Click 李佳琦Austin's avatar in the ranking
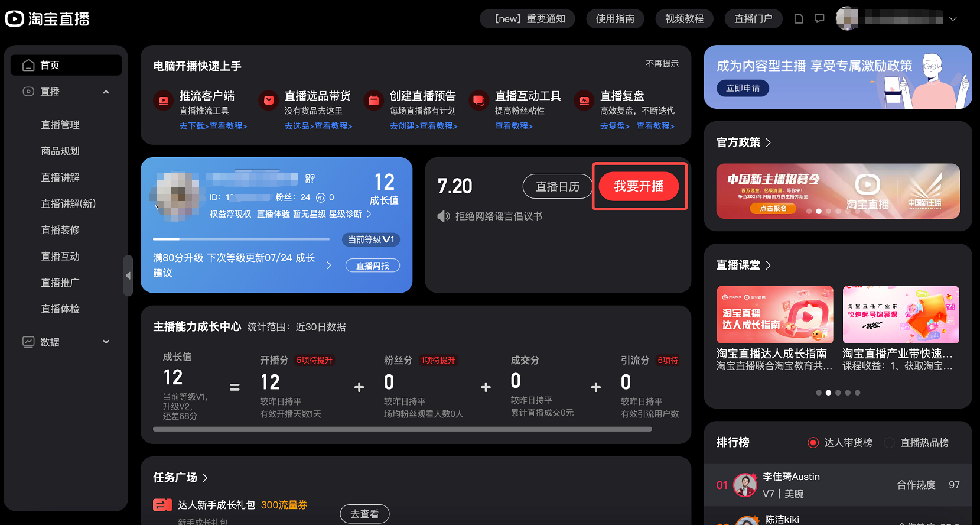The image size is (980, 525). [x=745, y=485]
